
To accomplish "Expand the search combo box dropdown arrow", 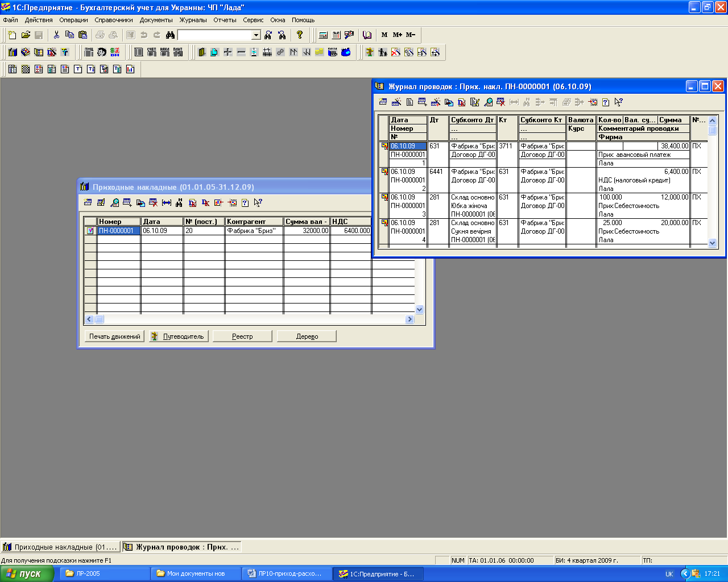I will (x=256, y=35).
